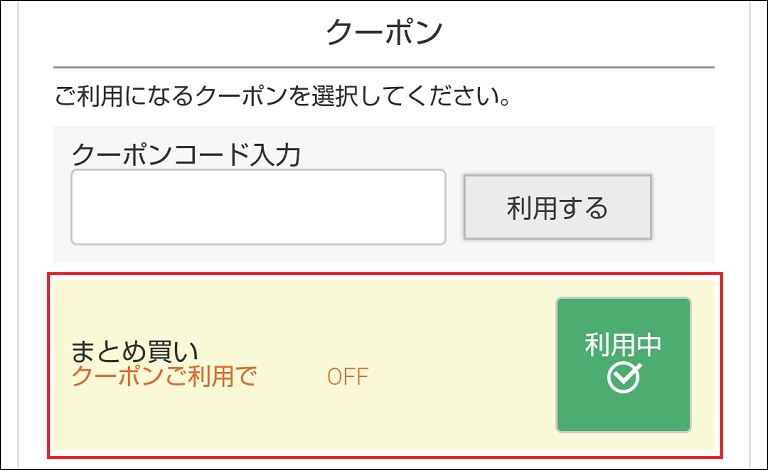Click the まとめ買い coupon title text
This screenshot has height=470, width=768.
(x=135, y=351)
